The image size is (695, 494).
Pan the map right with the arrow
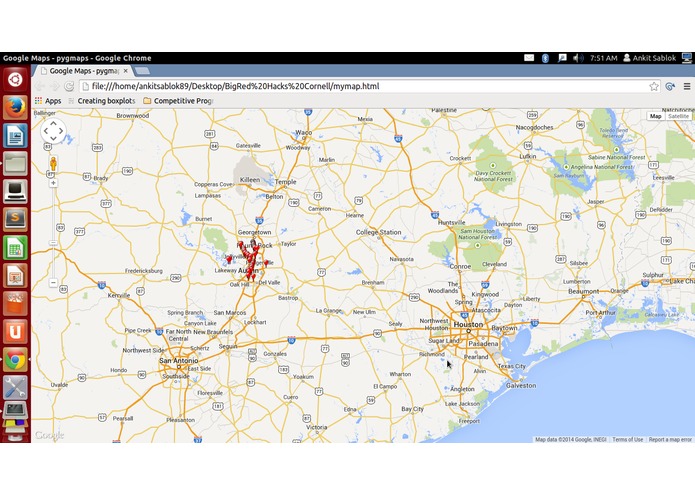coord(61,131)
